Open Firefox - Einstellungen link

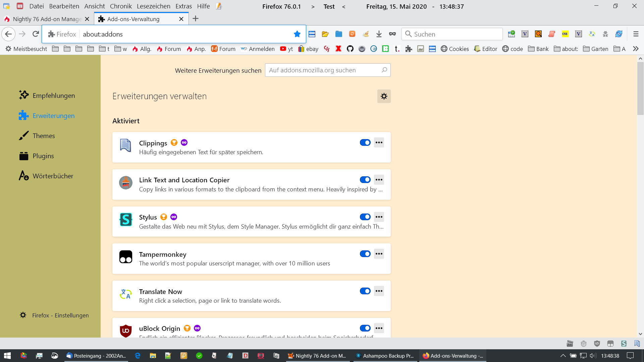(x=60, y=315)
